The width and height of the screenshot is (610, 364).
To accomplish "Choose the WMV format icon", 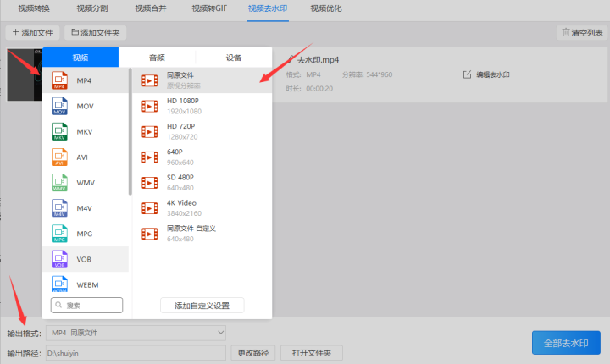I will coord(59,183).
